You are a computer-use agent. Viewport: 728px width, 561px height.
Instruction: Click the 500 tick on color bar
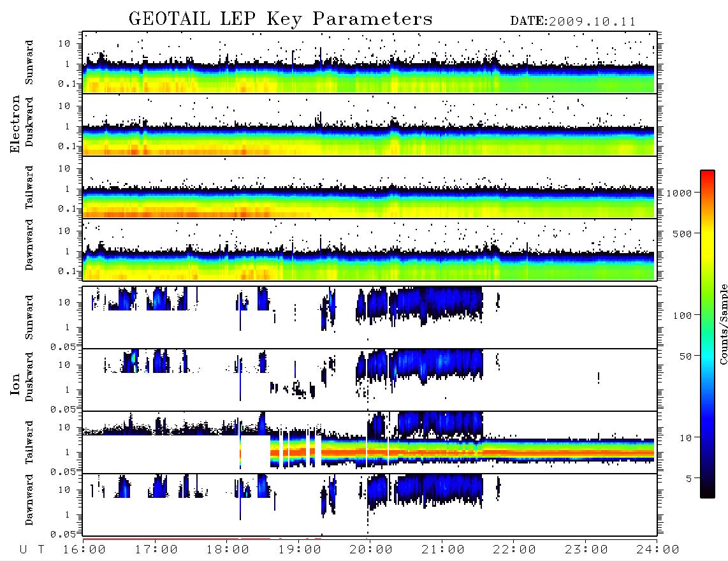[x=682, y=233]
